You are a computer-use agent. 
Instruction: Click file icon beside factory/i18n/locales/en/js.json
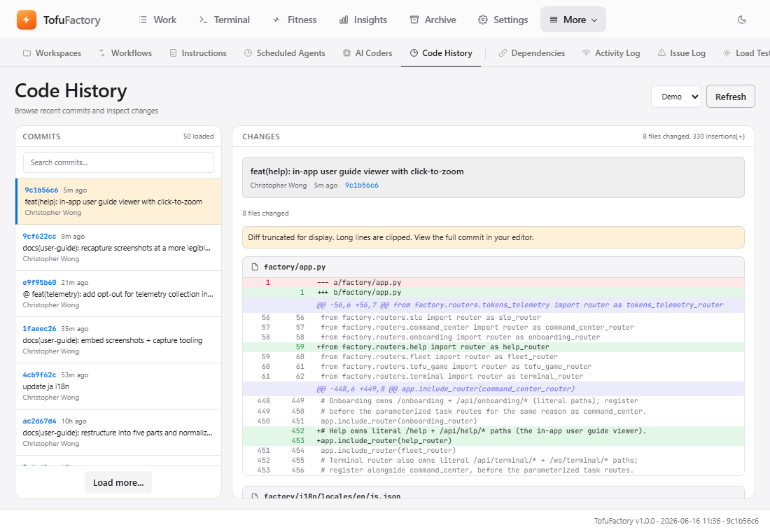pos(255,496)
